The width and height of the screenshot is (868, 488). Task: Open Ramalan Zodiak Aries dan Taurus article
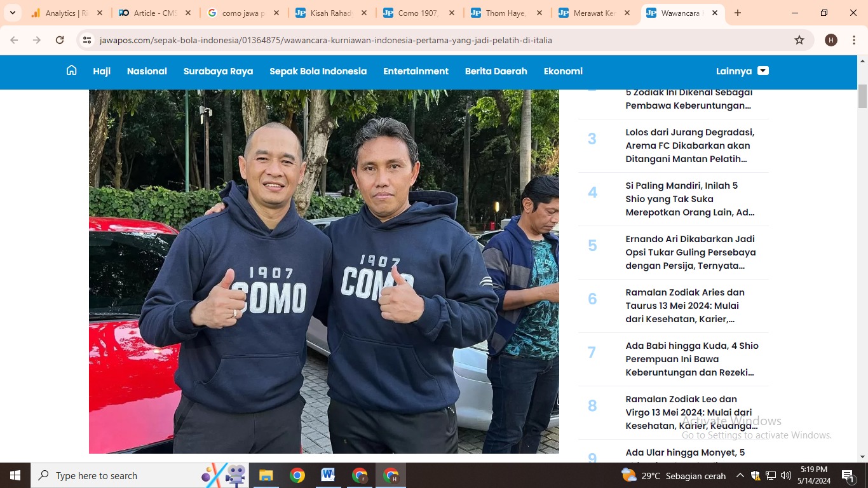click(685, 306)
